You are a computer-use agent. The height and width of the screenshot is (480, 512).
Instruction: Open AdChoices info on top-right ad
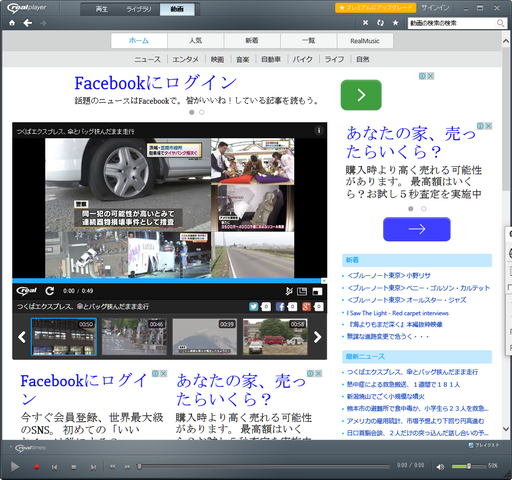422,76
